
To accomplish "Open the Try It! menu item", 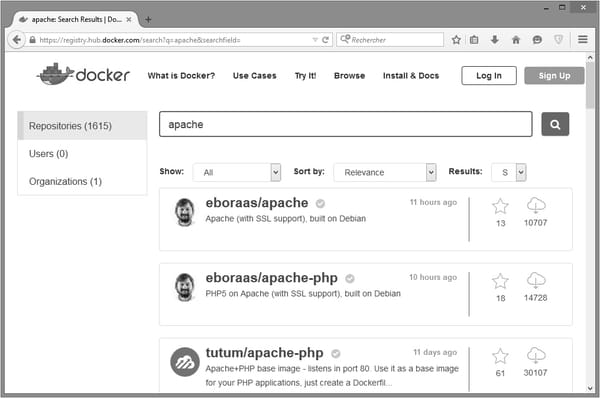I will pos(305,76).
